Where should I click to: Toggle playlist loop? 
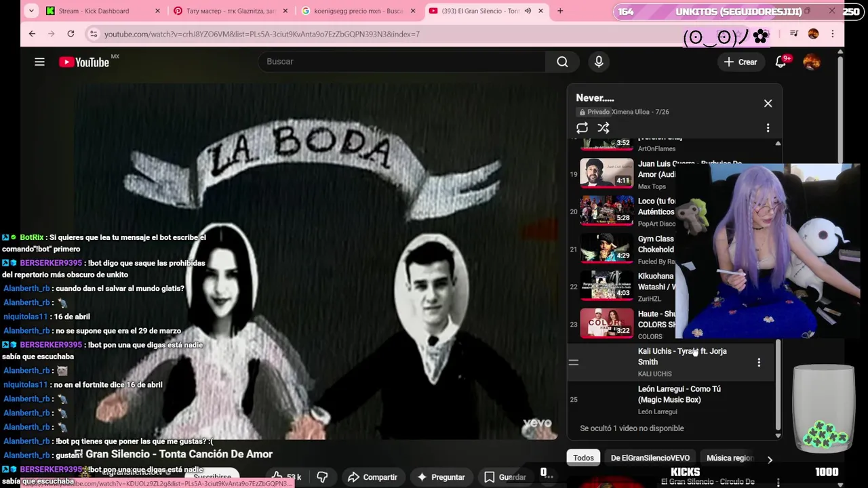[582, 127]
